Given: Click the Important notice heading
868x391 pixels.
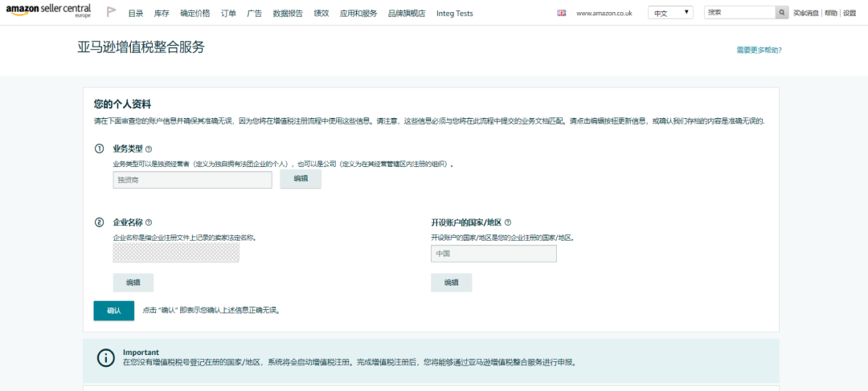Looking at the screenshot, I should click(141, 352).
